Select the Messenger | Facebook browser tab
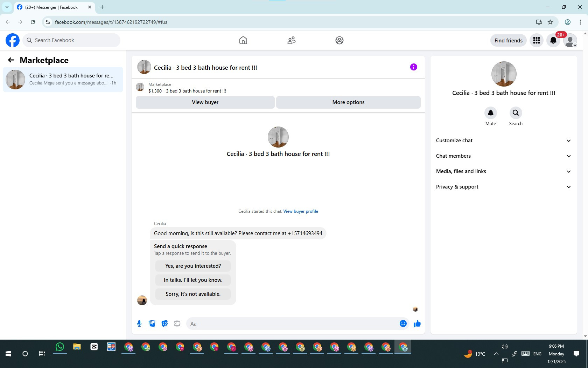 pyautogui.click(x=54, y=7)
